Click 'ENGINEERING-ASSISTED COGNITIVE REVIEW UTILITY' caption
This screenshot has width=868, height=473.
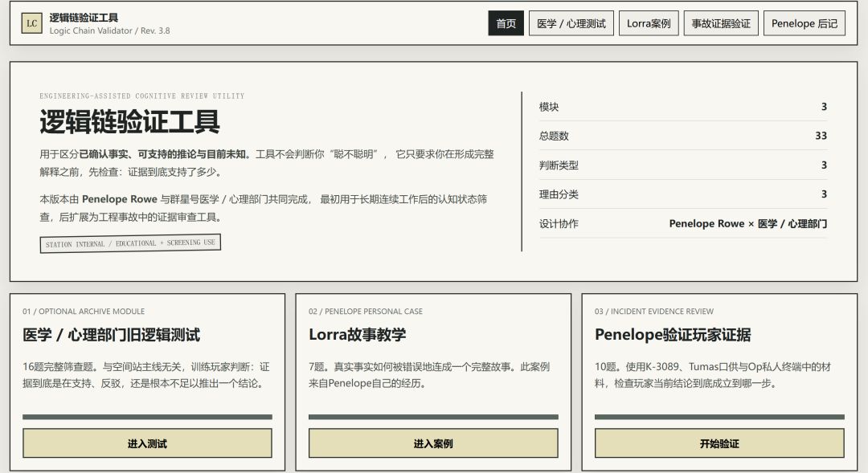pos(142,96)
